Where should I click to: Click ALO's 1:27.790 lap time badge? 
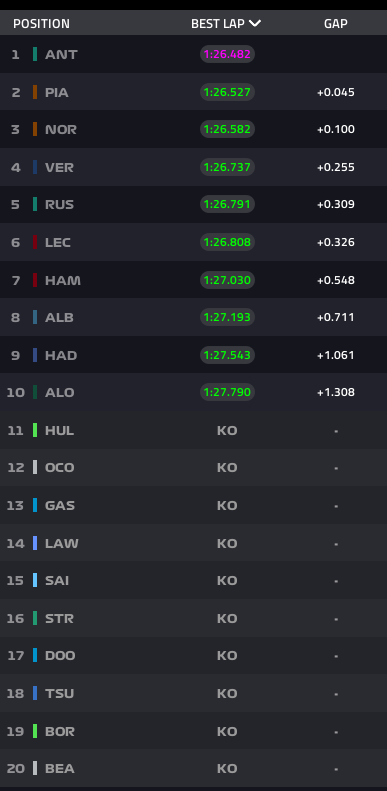point(227,392)
